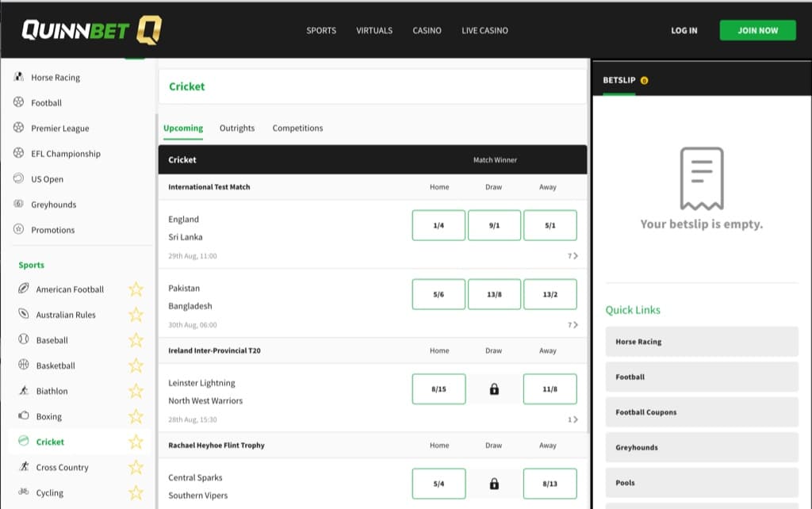
Task: Open Football Coupons quick link
Action: (x=702, y=412)
